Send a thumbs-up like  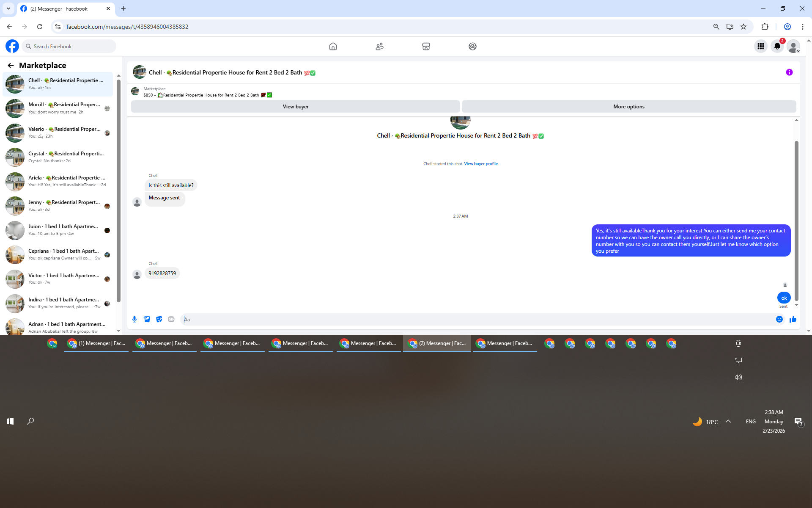pyautogui.click(x=793, y=319)
